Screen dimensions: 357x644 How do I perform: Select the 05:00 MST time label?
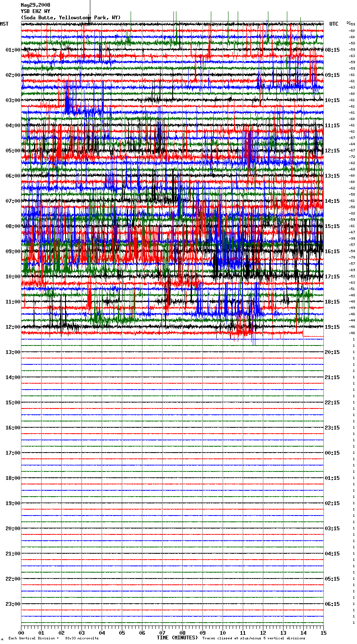[13, 151]
